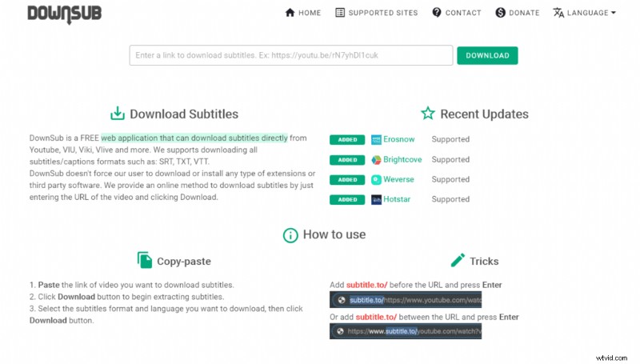This screenshot has height=364, width=640.
Task: Open the Home menu item
Action: tap(303, 13)
